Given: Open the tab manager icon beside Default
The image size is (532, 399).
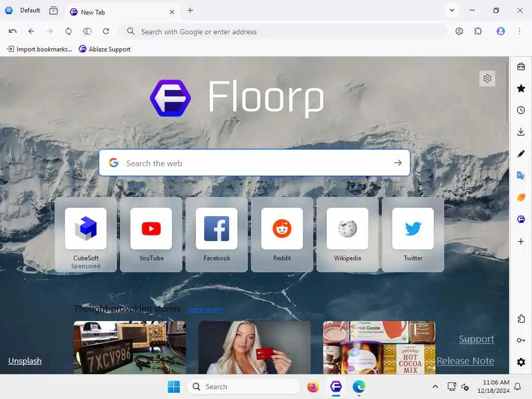Looking at the screenshot, I should (x=54, y=10).
